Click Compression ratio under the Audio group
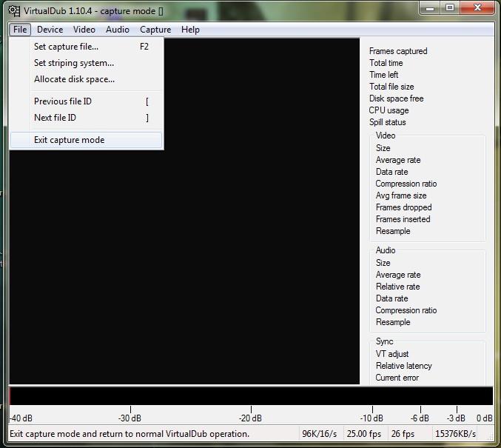 point(406,310)
